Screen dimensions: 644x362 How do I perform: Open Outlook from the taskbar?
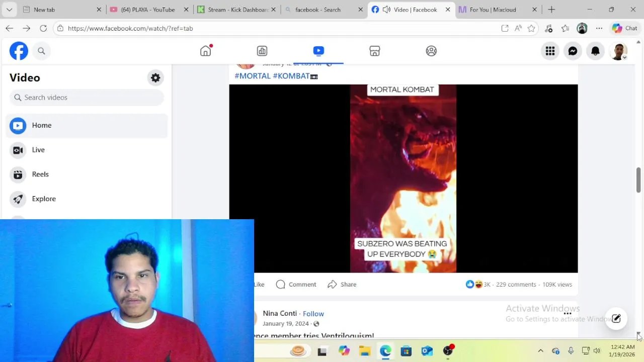click(427, 351)
